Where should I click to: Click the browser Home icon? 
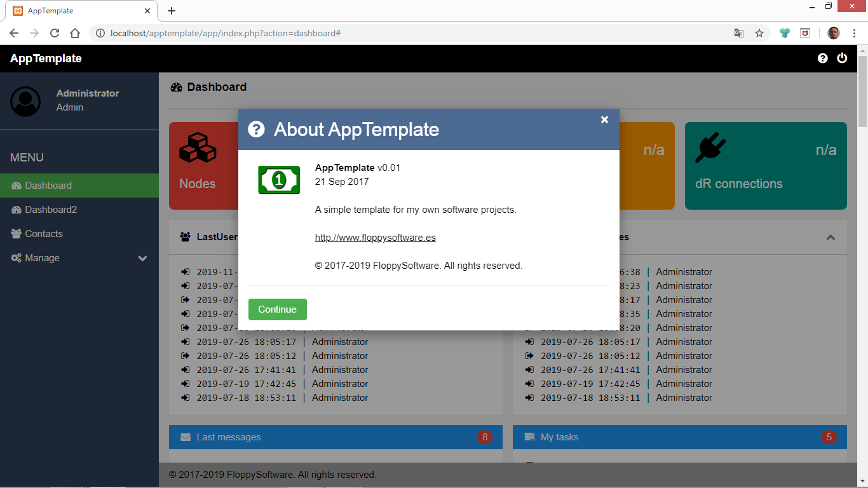click(75, 33)
